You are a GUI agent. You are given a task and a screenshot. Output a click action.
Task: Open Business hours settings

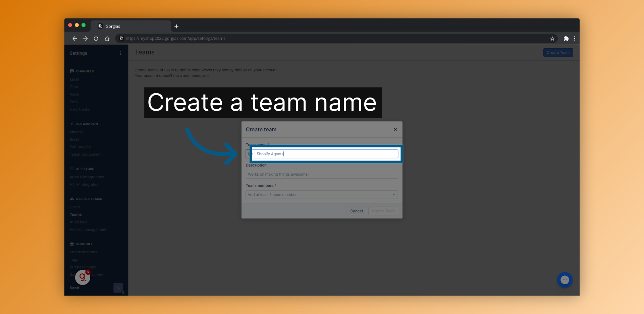click(83, 267)
